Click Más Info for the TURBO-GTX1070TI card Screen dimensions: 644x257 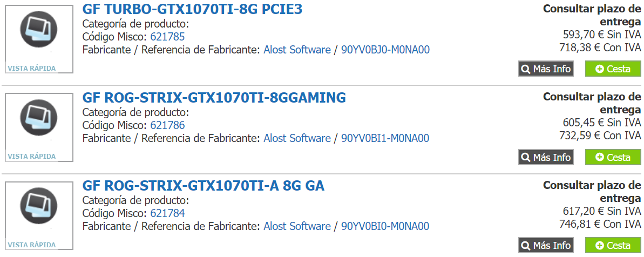coord(546,69)
